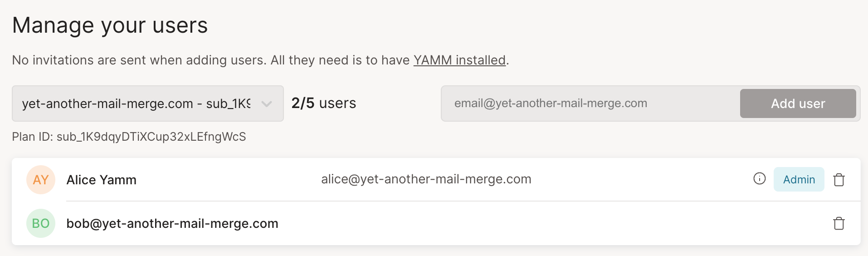Viewport: 868px width, 256px height.
Task: Click the blank area between Alice's name and email
Action: point(227,180)
